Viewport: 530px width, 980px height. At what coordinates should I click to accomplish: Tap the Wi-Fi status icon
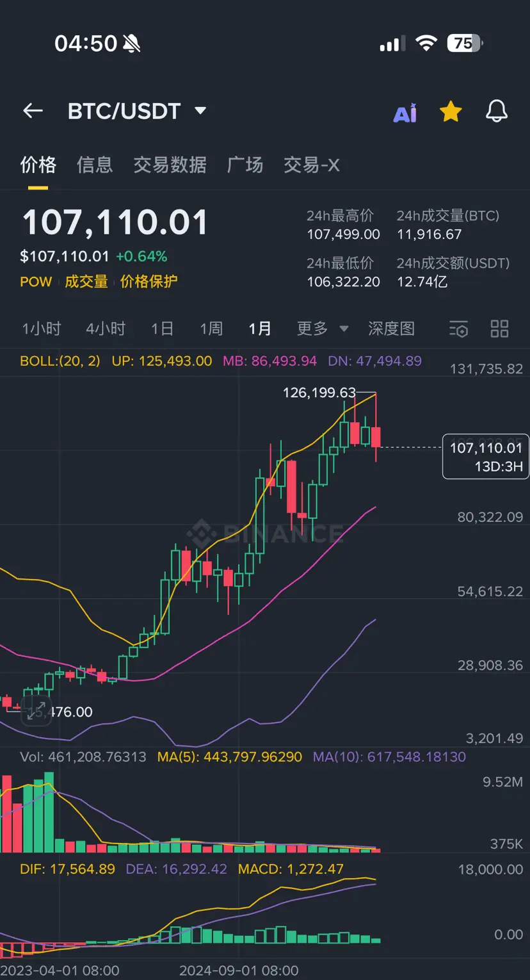pos(426,43)
